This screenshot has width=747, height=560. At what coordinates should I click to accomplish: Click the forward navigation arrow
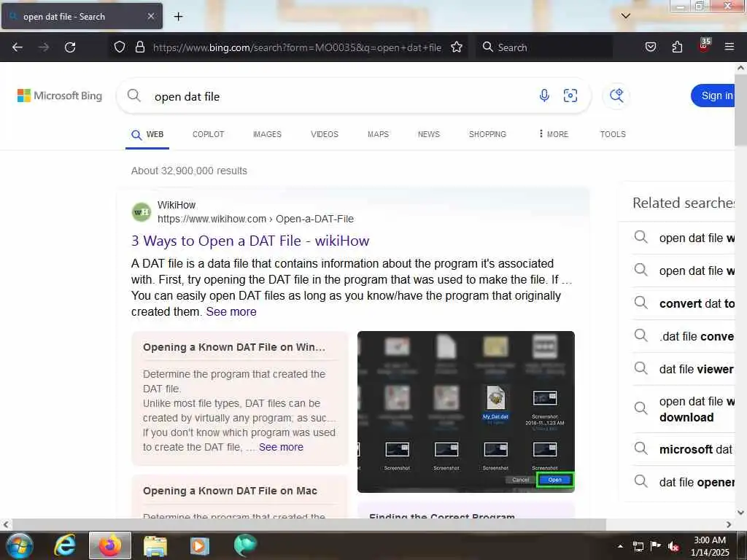click(x=43, y=47)
